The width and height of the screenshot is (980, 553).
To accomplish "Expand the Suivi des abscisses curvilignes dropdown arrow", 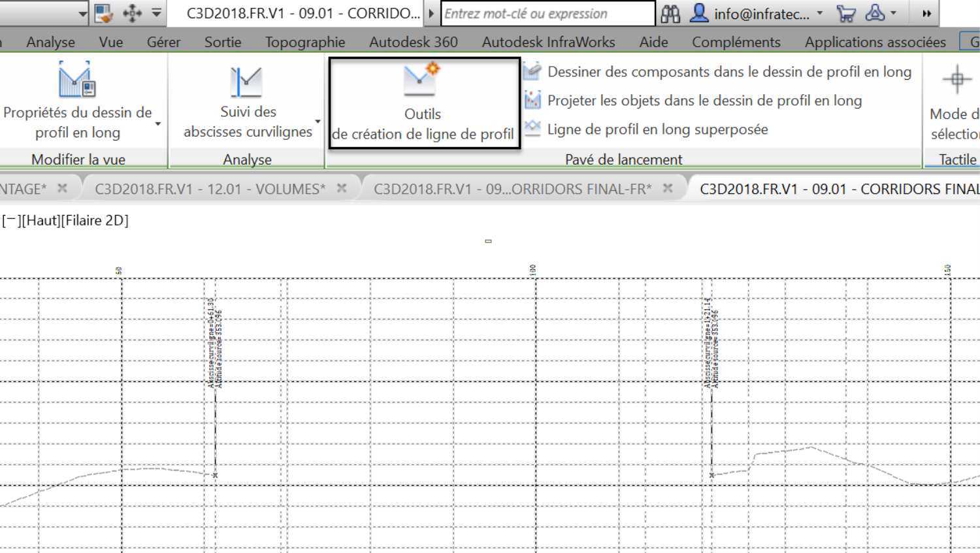I will pos(318,122).
